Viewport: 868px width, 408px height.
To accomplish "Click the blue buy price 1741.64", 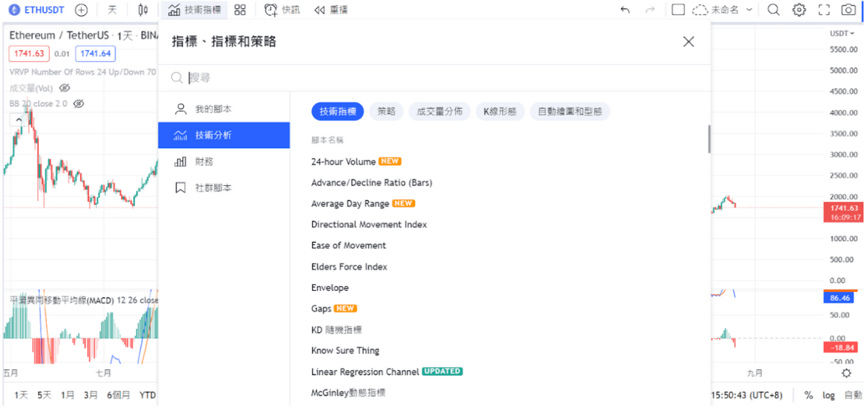I will click(x=95, y=54).
